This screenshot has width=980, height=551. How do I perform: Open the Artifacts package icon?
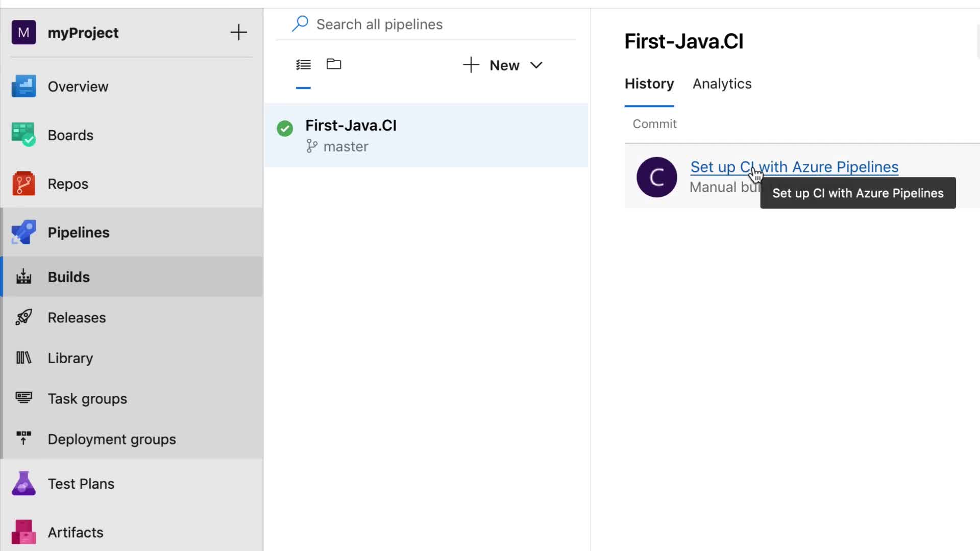point(23,532)
